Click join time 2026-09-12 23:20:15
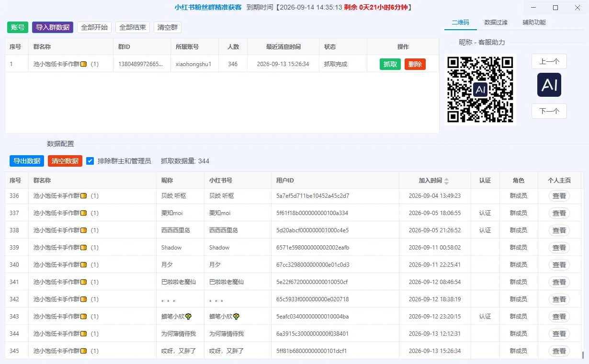This screenshot has height=364, width=589. [x=435, y=317]
